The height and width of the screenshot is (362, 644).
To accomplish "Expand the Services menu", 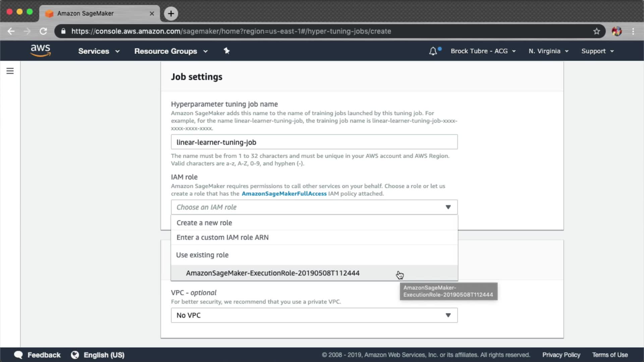I will tap(99, 51).
